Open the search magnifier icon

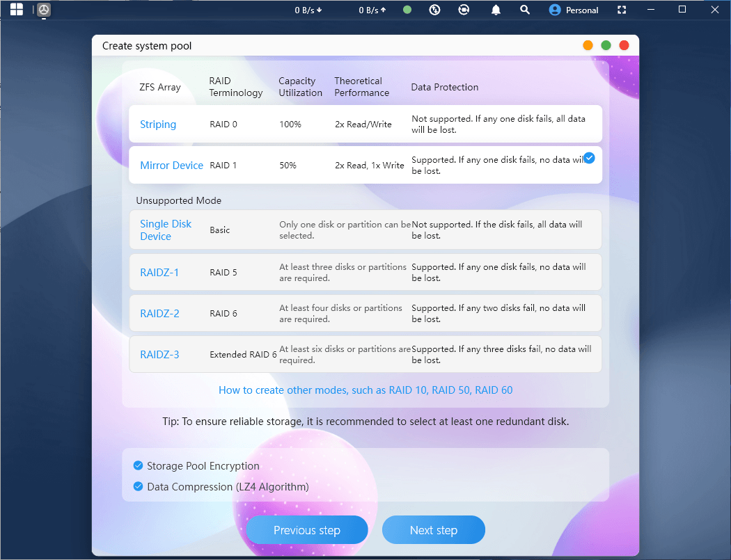(x=524, y=10)
